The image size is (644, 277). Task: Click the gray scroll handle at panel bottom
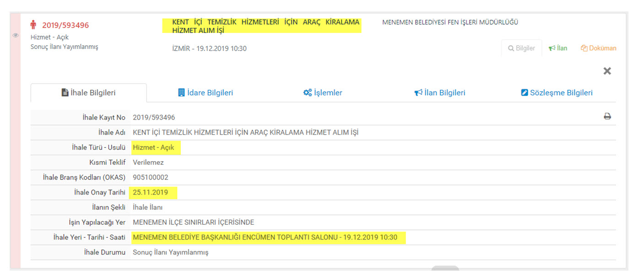tap(445, 268)
